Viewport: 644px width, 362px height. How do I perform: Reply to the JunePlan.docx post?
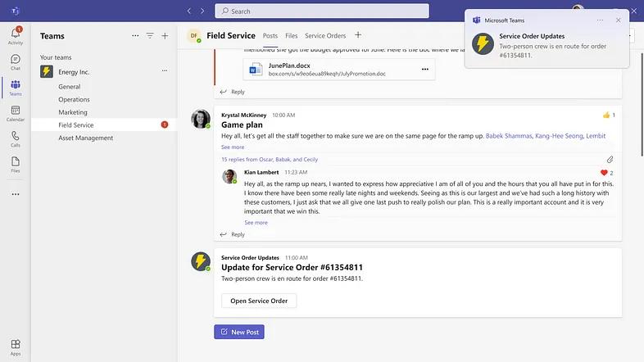pos(233,92)
